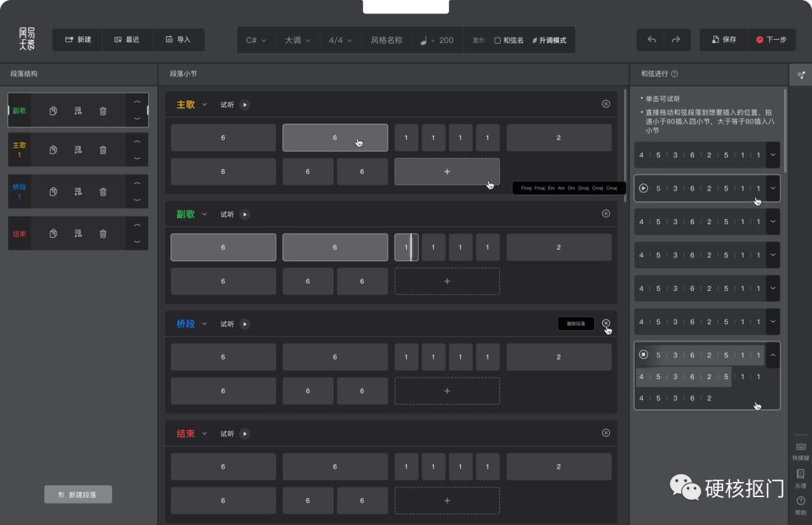Save the project with 保存
This screenshot has height=525, width=812.
(723, 39)
